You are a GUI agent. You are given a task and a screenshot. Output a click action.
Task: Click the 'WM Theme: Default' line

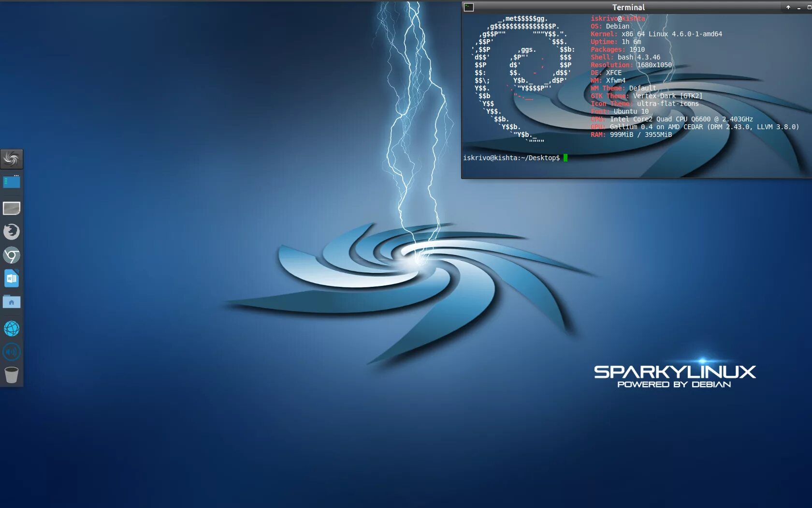[623, 88]
